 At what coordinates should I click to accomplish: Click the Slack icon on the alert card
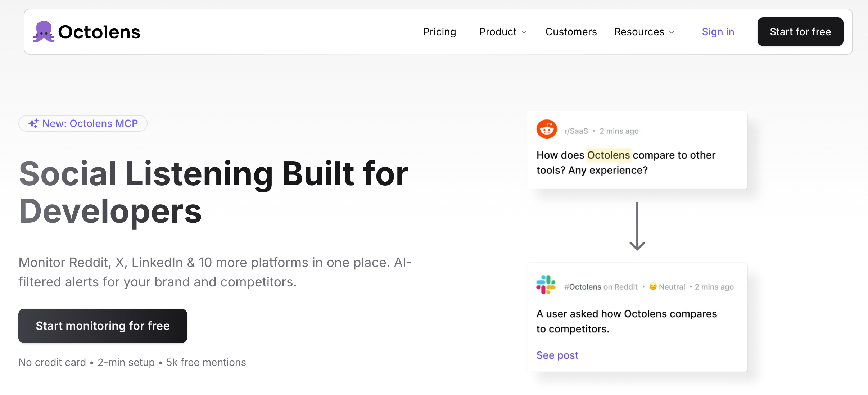tap(546, 285)
